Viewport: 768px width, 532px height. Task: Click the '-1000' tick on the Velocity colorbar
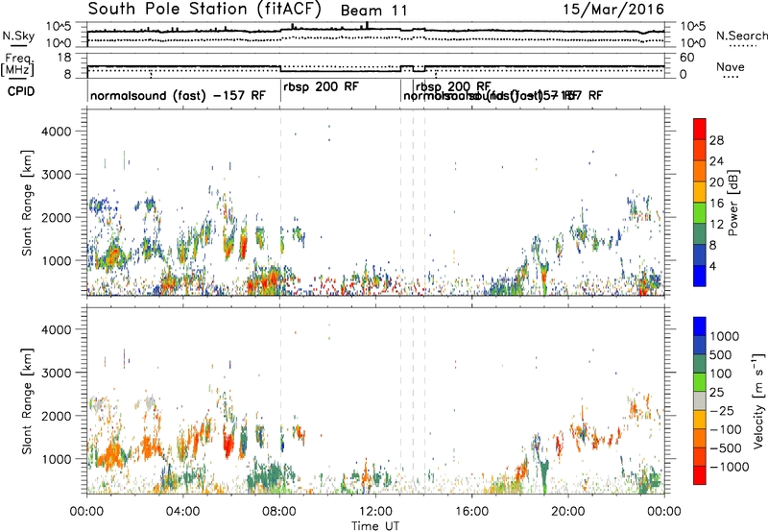[x=730, y=467]
